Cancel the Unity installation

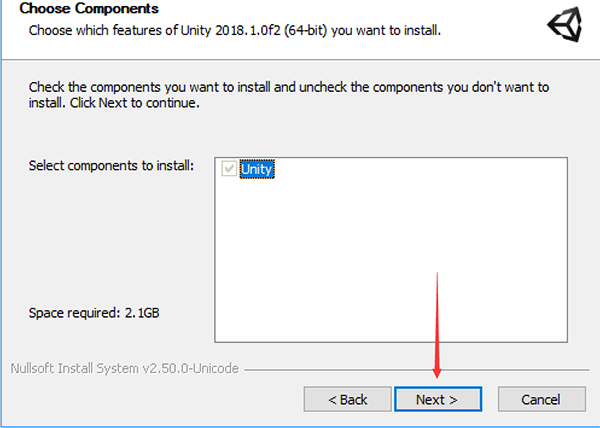click(x=547, y=399)
